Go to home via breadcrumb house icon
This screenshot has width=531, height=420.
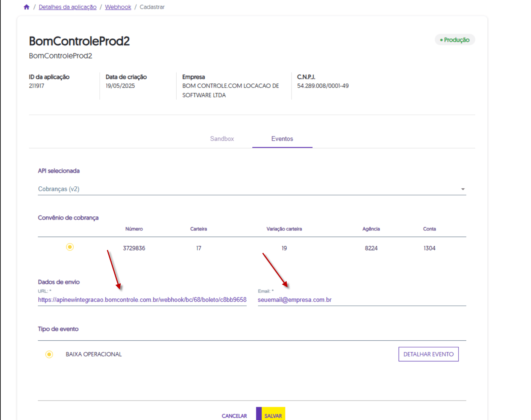(x=26, y=7)
